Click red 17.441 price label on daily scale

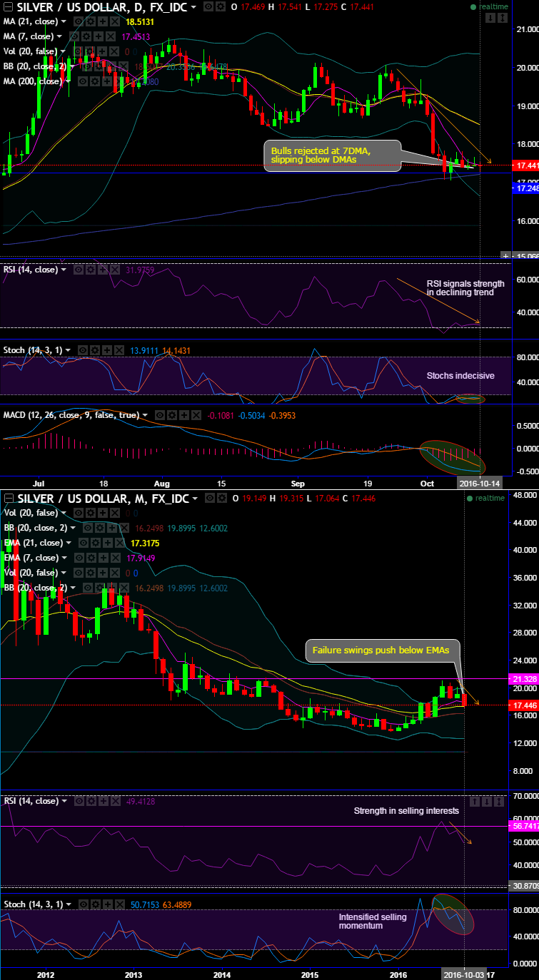pyautogui.click(x=525, y=165)
